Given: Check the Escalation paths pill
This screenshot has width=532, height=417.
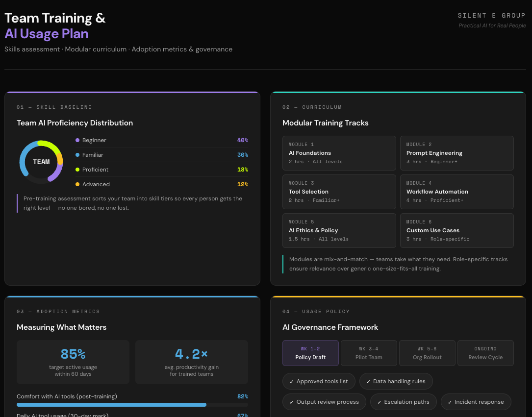Looking at the screenshot, I should click(x=403, y=402).
